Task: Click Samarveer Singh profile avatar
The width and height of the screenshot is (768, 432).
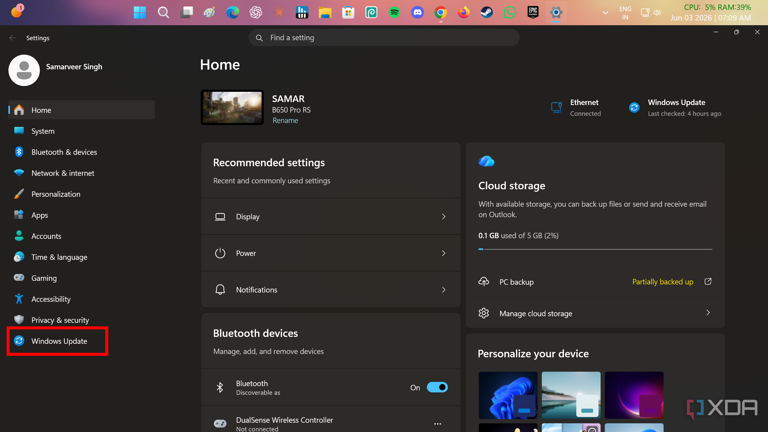Action: (x=24, y=70)
